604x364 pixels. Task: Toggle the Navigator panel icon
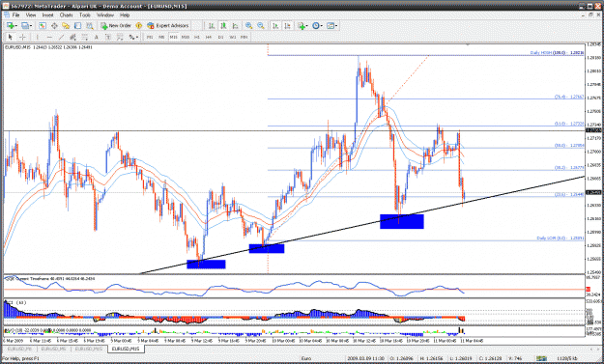click(x=66, y=25)
